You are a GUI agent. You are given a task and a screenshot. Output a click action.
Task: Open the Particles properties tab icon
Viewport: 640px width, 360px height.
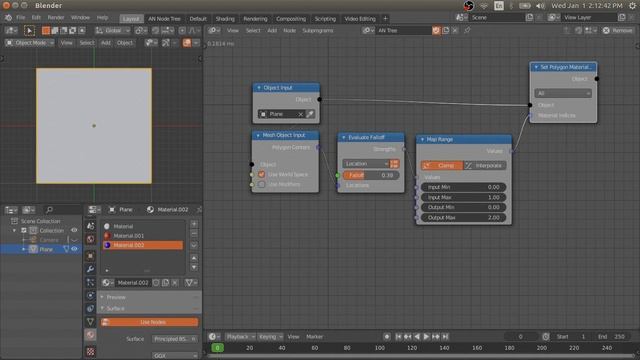(x=91, y=282)
